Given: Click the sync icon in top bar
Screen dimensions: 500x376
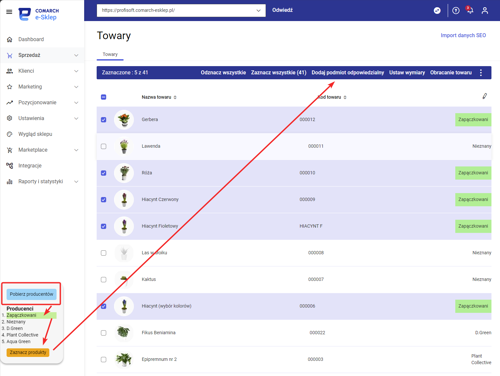Looking at the screenshot, I should point(437,11).
